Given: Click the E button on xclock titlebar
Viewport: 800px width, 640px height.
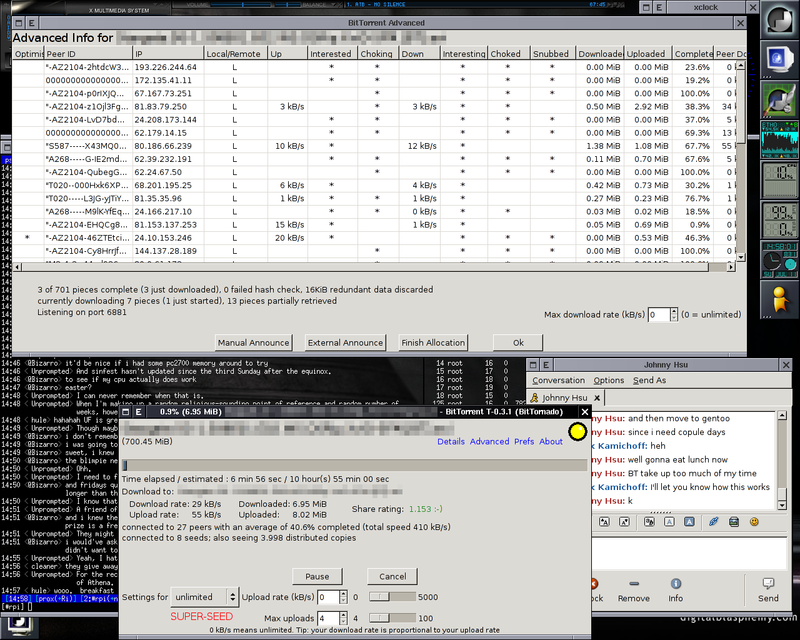Looking at the screenshot, I should point(659,8).
